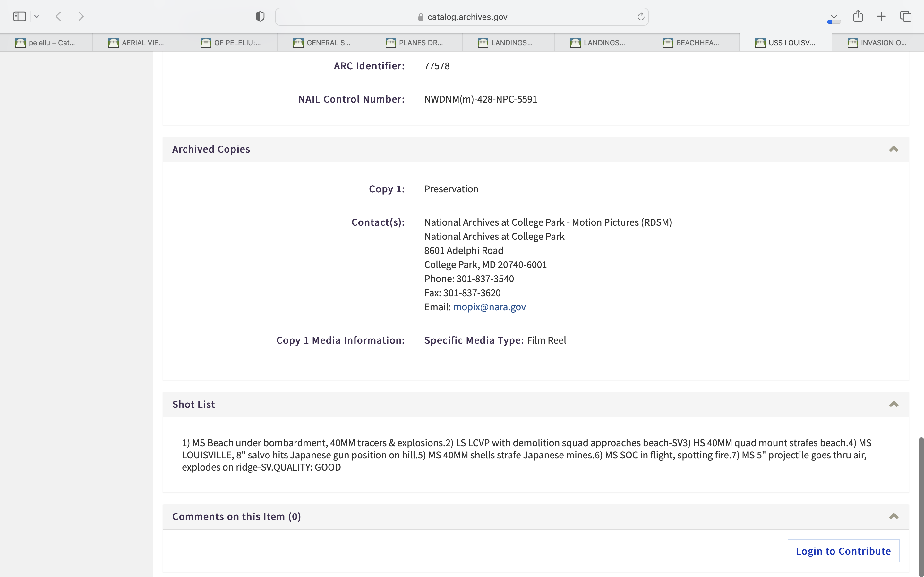Reload the page with the refresh icon

coord(641,16)
